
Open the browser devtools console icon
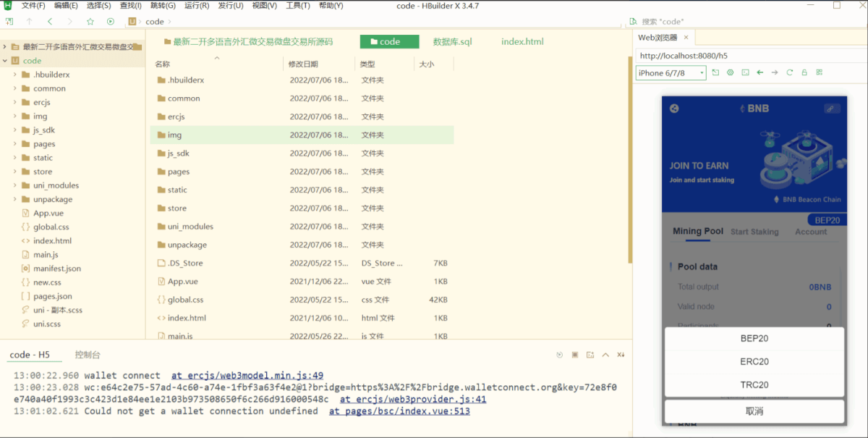click(x=745, y=72)
